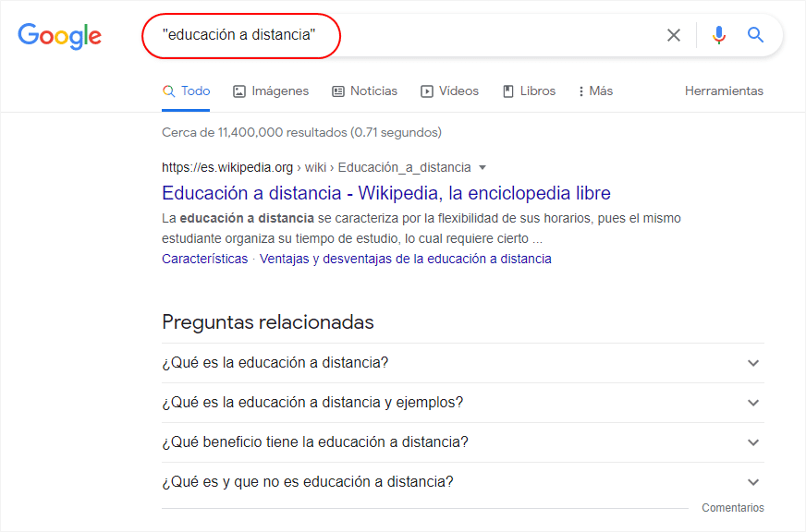Switch to the Imágenes tab

(271, 91)
